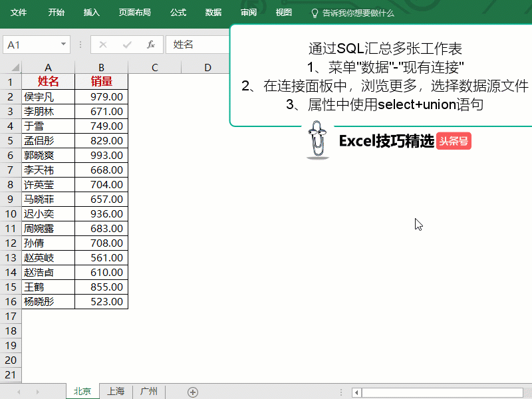Select the cell with value 855.00
Screen dimensions: 532x399
pos(102,287)
